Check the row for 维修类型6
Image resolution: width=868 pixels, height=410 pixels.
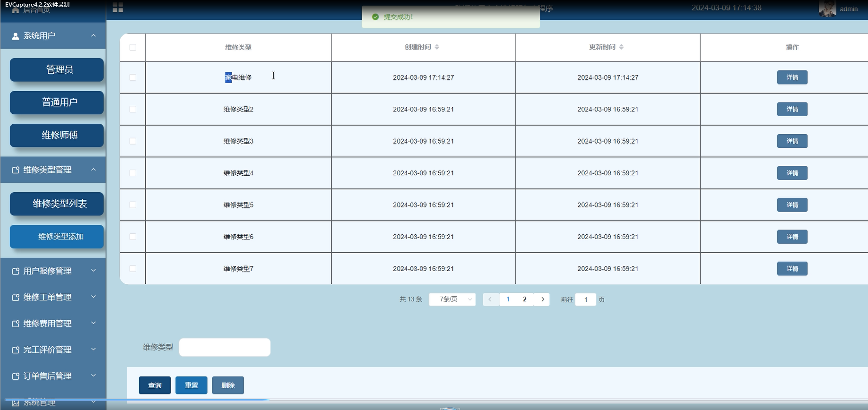pos(133,237)
